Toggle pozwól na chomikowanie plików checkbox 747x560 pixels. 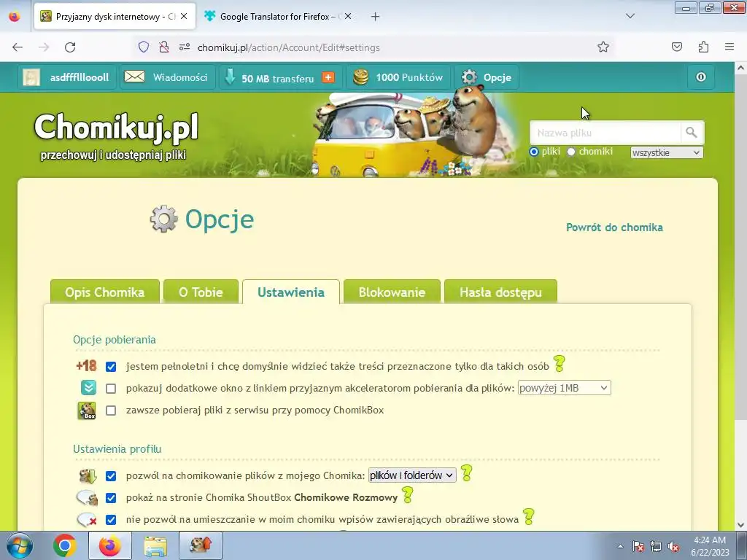(x=111, y=476)
